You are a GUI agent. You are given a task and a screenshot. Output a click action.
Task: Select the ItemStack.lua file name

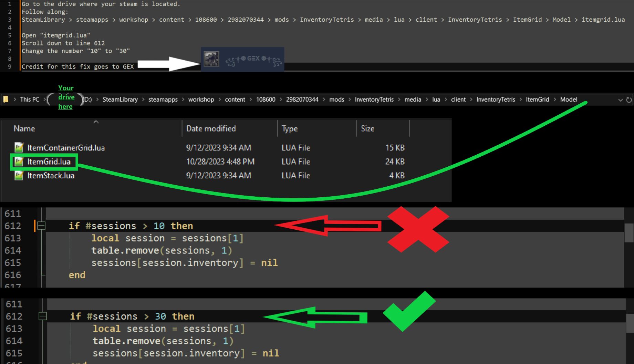click(x=51, y=176)
